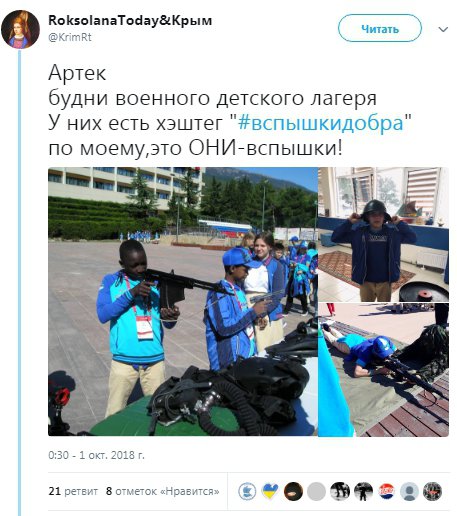Open the blank gray liker avatar

[316, 491]
